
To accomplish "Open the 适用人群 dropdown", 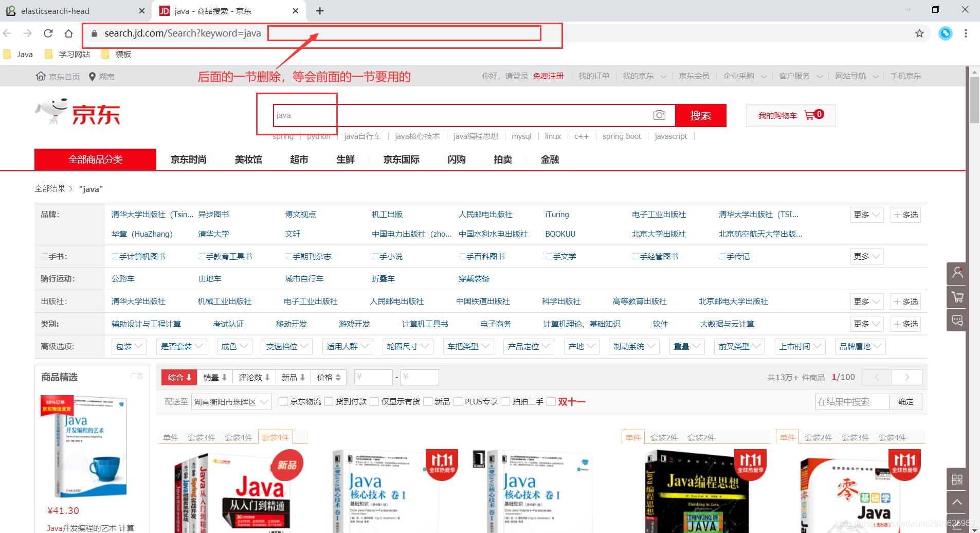I will pos(348,346).
